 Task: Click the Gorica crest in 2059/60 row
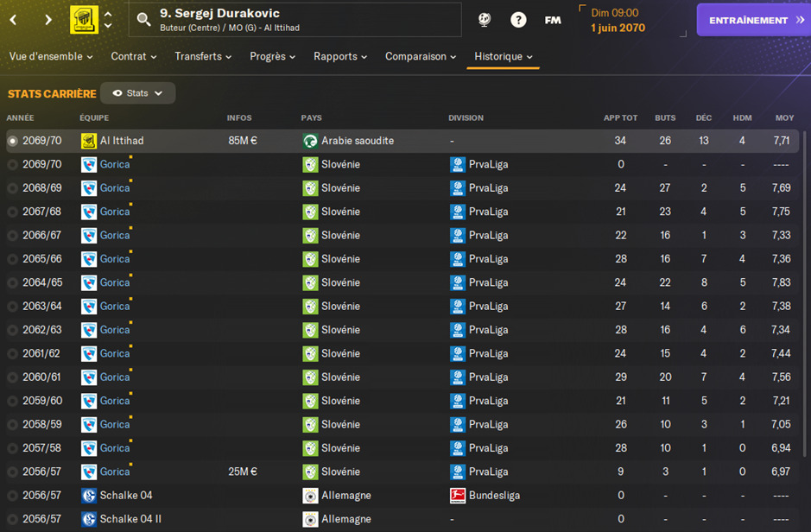89,402
